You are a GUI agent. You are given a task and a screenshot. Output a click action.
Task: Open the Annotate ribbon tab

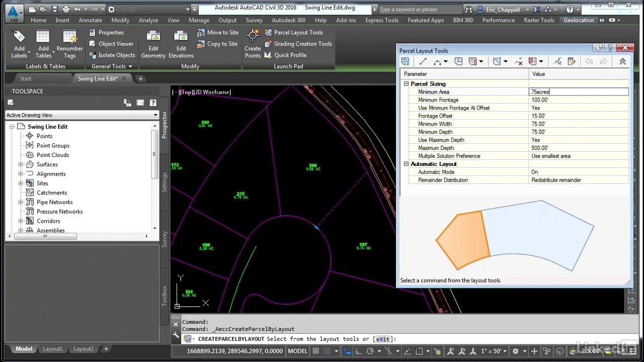91,20
